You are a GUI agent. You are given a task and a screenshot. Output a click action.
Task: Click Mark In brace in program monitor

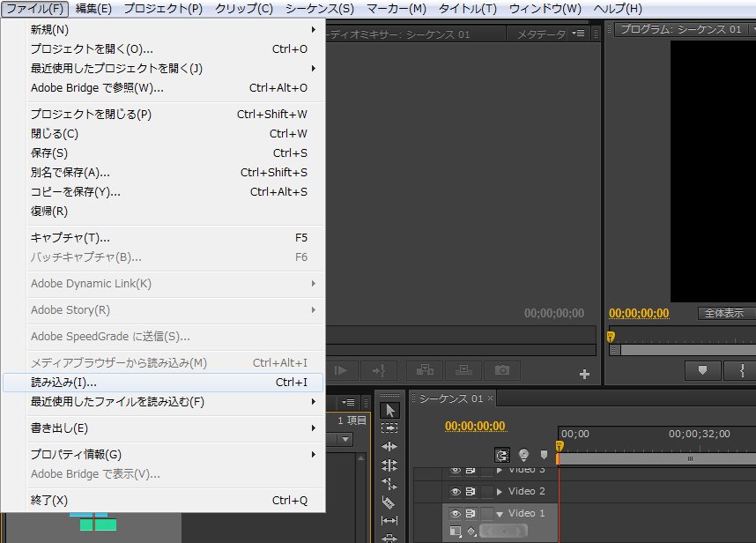(742, 370)
